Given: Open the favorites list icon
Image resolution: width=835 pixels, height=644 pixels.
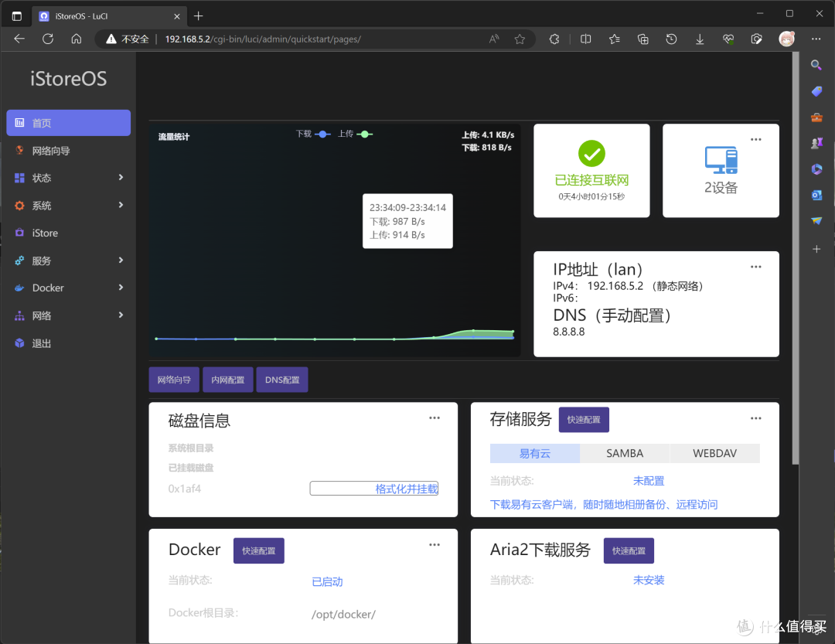Looking at the screenshot, I should pos(615,39).
